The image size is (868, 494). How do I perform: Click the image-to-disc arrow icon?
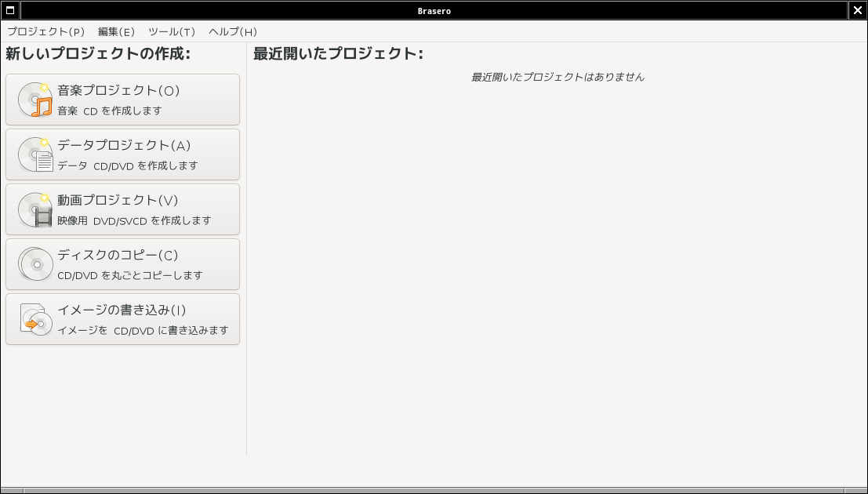pos(35,319)
